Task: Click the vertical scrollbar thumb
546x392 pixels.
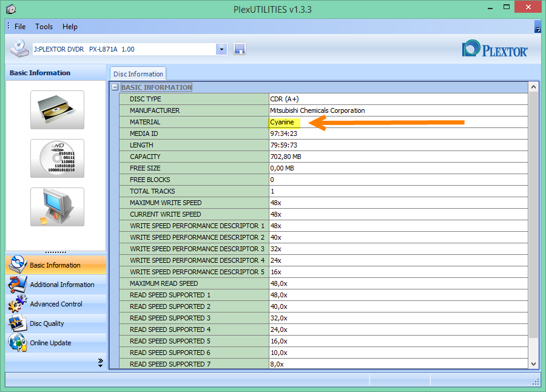Action: [x=533, y=215]
